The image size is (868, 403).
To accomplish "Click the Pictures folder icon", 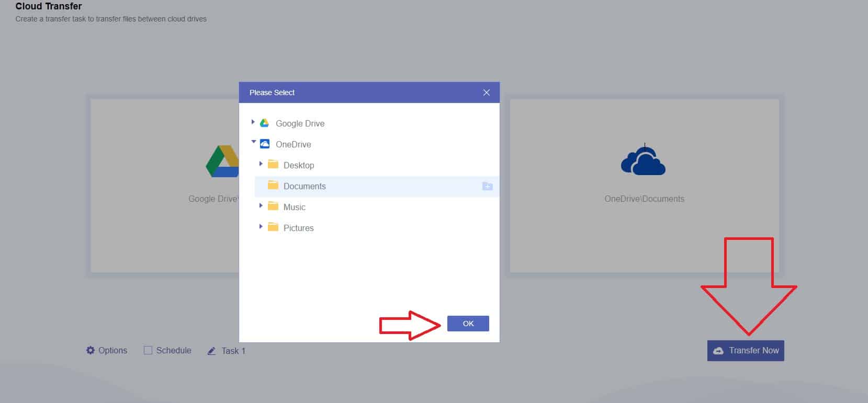I will coord(273,227).
